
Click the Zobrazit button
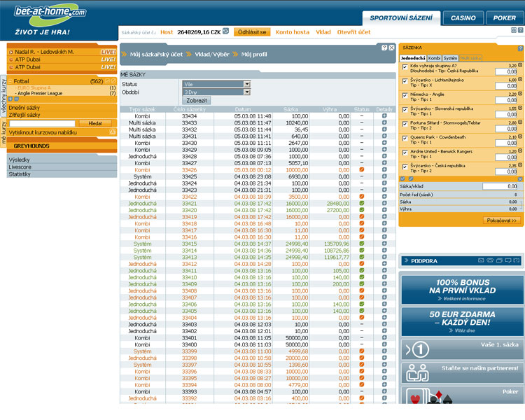(x=196, y=100)
